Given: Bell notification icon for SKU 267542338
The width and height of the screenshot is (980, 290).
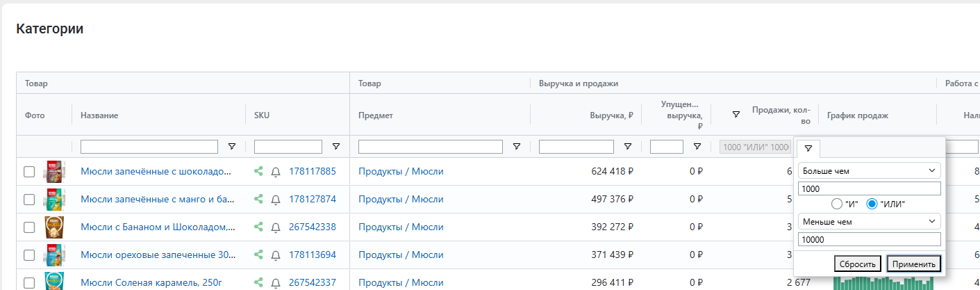Looking at the screenshot, I should click(276, 227).
